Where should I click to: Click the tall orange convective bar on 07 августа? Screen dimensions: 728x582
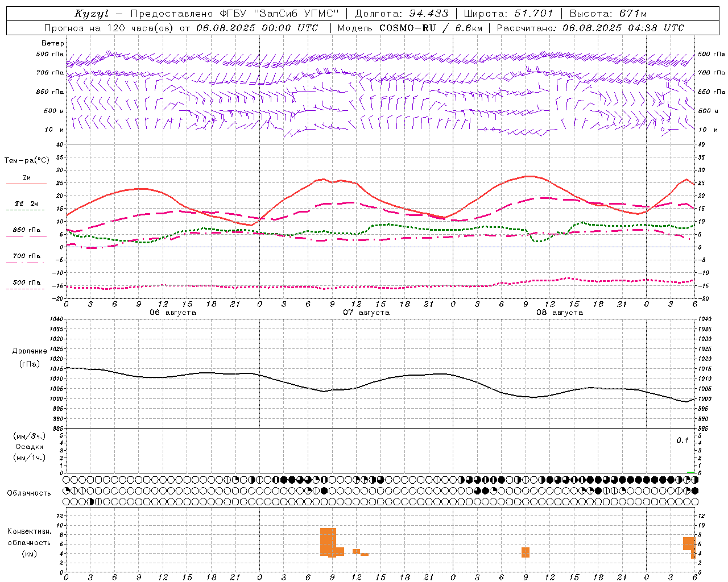(328, 542)
